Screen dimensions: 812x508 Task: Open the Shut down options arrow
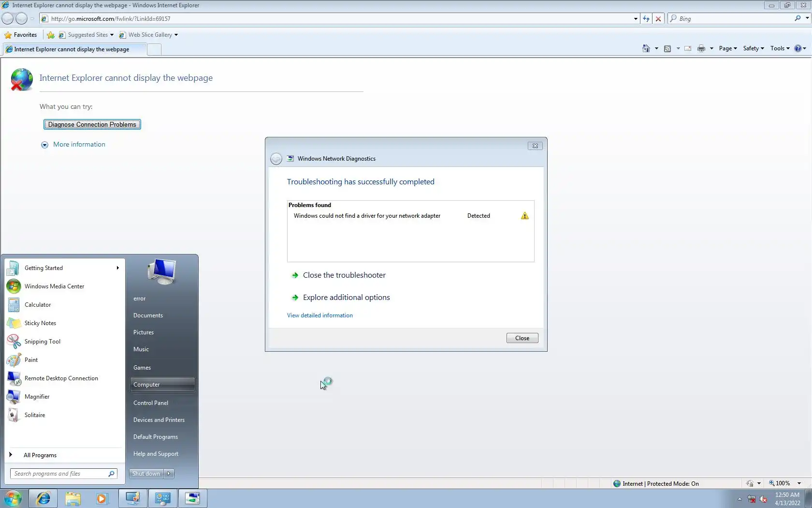tap(169, 474)
